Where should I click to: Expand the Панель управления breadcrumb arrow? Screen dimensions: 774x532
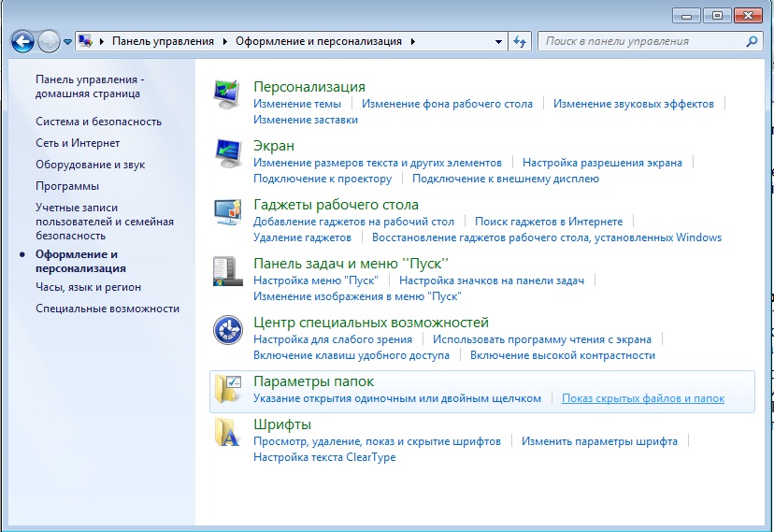point(224,41)
